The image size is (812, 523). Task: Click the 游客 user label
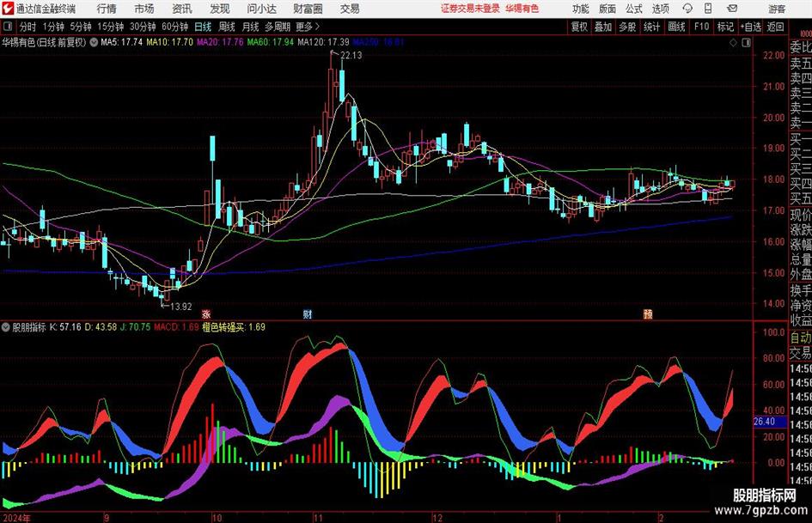click(x=777, y=9)
